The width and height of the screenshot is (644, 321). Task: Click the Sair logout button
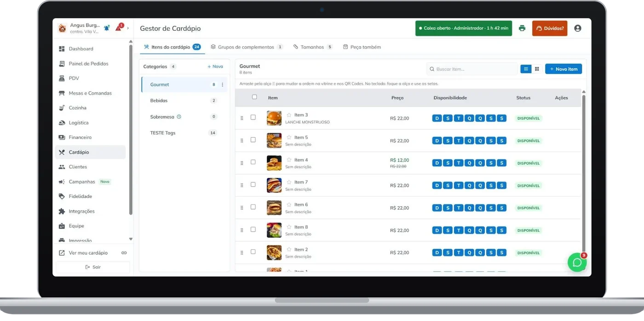93,267
